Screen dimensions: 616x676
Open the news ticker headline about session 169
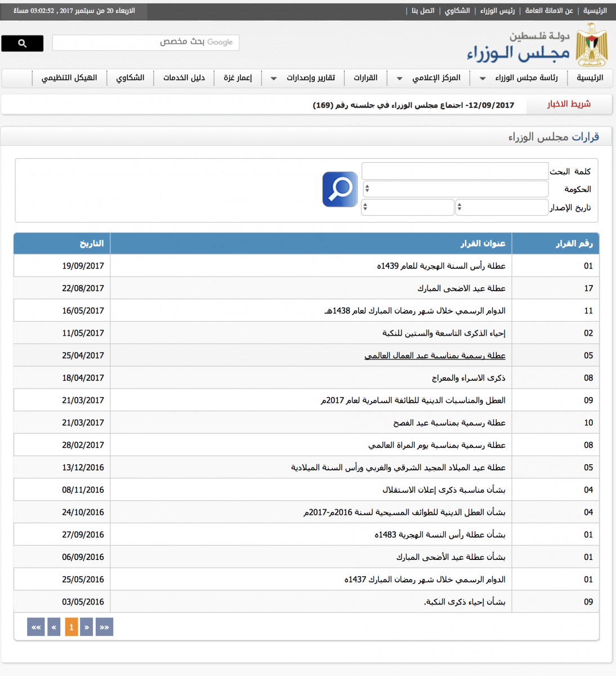pos(413,105)
